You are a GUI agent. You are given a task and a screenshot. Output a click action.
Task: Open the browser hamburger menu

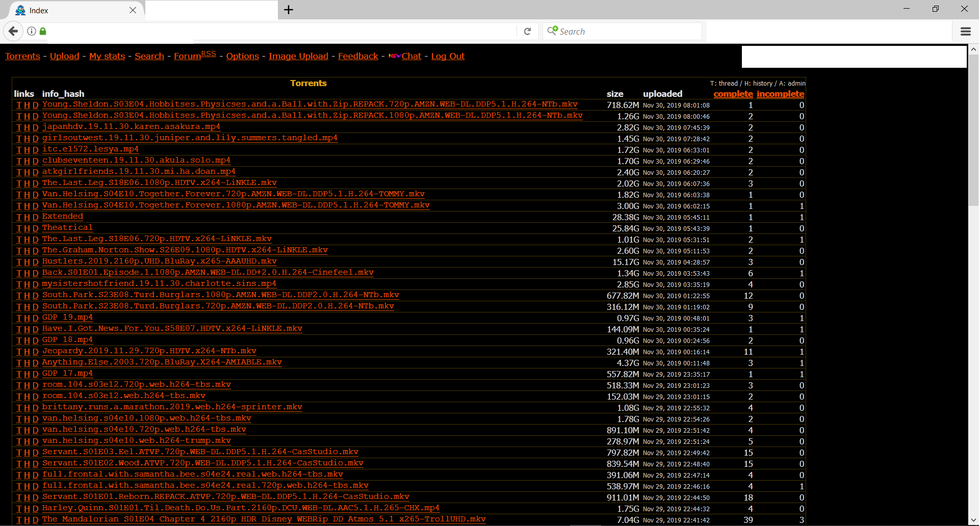965,32
